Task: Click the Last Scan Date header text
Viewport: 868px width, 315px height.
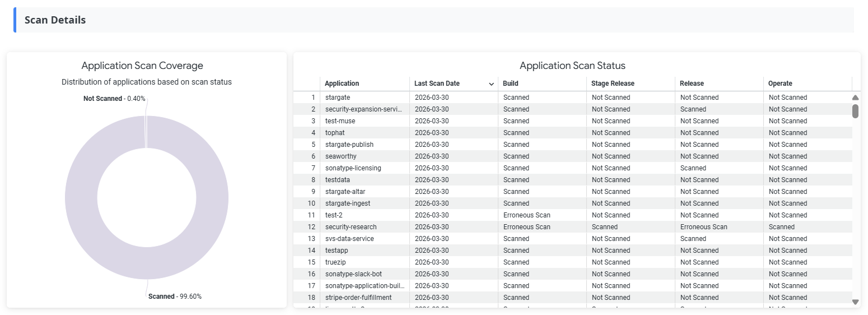Action: (437, 84)
